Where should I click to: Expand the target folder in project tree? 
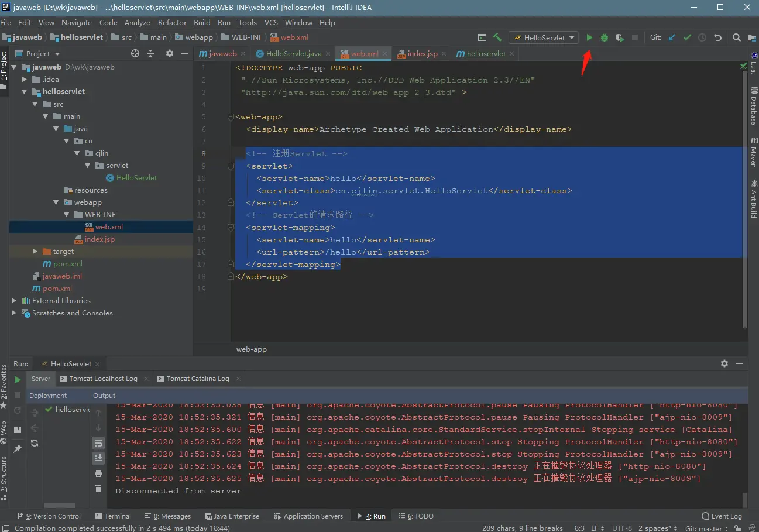coord(35,252)
